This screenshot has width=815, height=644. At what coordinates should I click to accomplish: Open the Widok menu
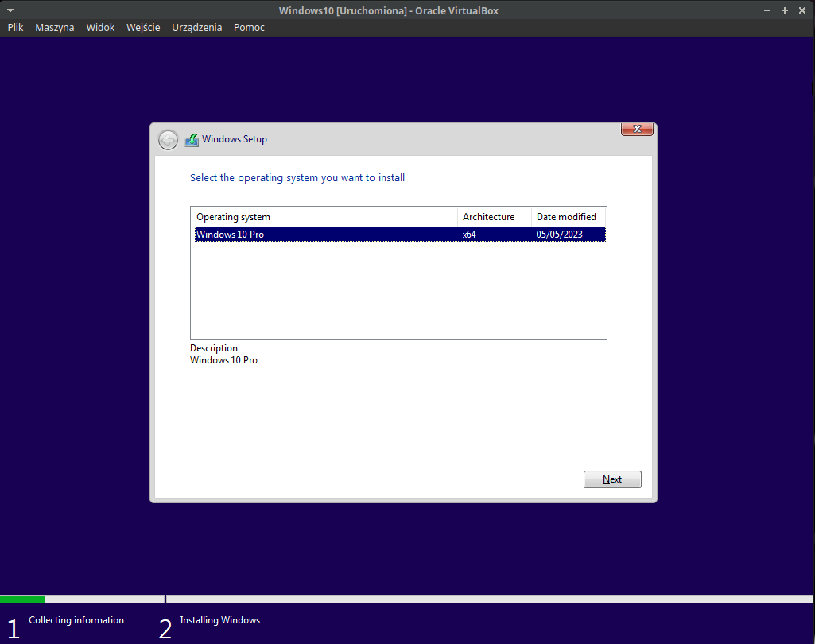click(x=100, y=28)
